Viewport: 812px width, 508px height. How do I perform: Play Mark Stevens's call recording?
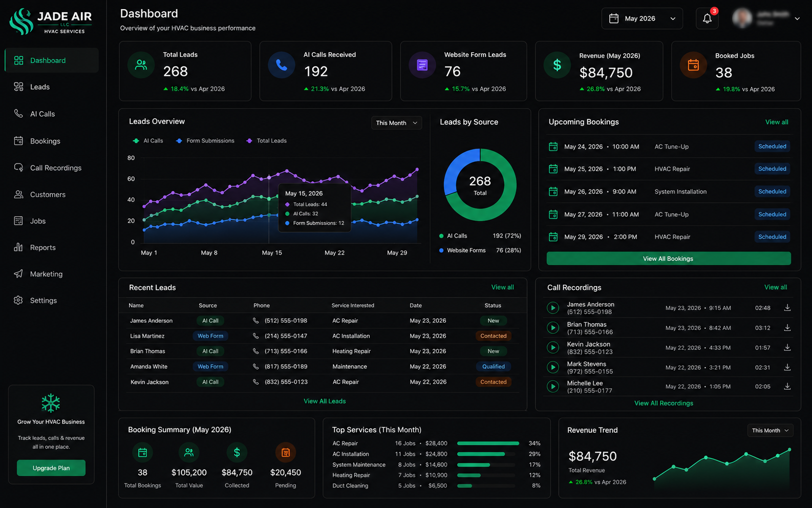click(x=552, y=367)
